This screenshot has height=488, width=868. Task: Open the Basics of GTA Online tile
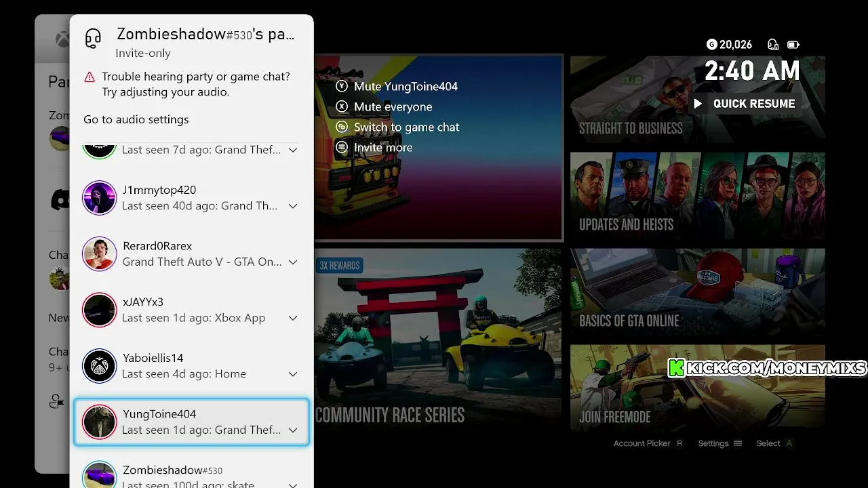point(698,291)
